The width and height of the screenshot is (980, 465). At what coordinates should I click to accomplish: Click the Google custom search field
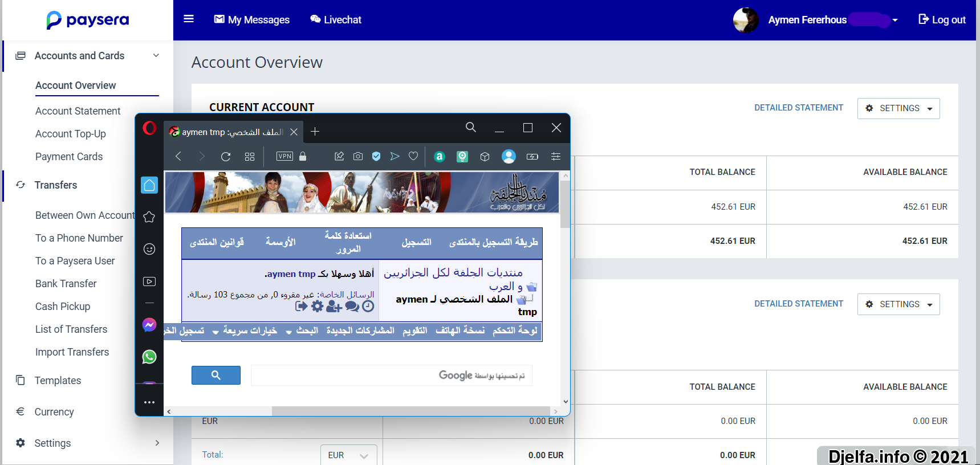pos(391,375)
